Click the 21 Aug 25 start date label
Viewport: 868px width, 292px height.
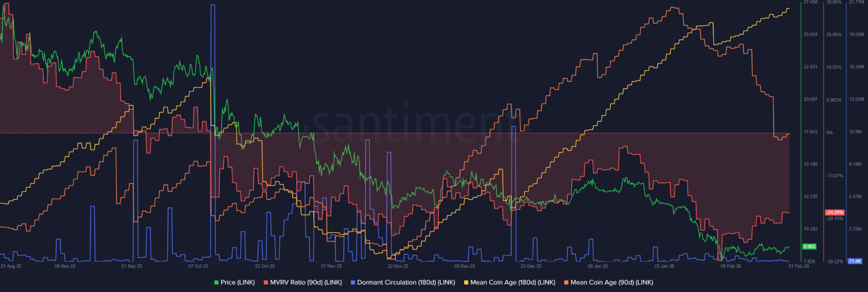(11, 266)
